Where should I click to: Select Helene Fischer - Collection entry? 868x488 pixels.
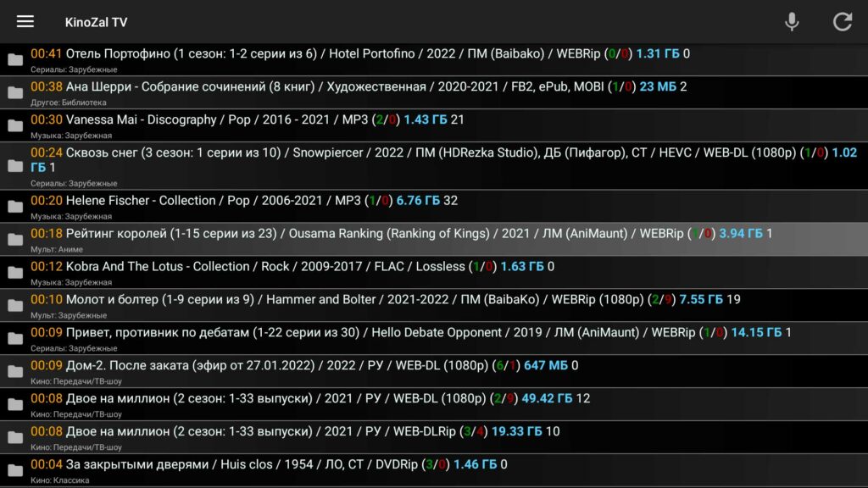coord(434,207)
